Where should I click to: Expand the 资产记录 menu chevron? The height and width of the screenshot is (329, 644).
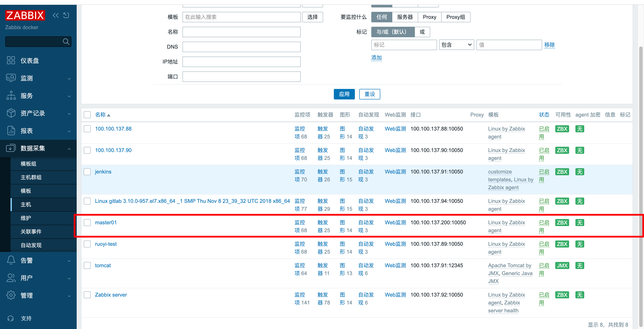pyautogui.click(x=69, y=114)
